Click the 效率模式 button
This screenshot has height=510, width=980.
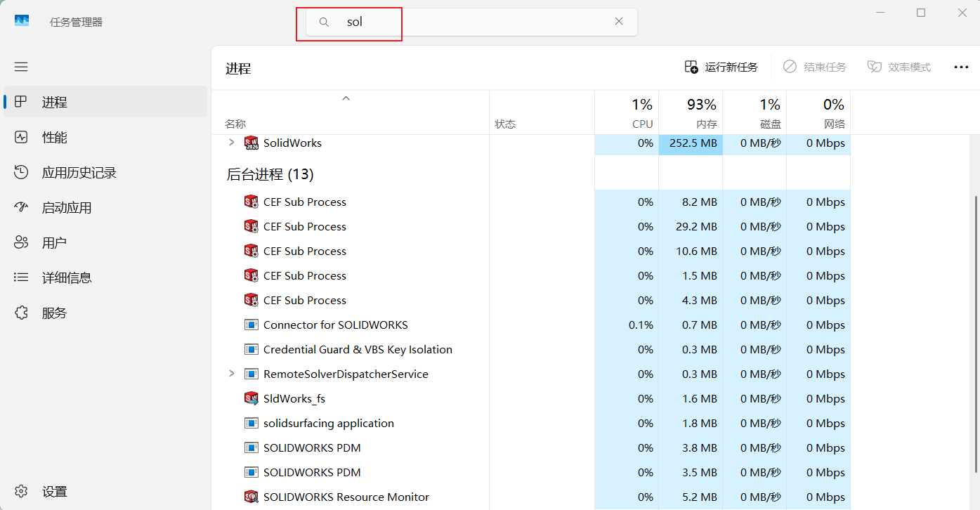coord(899,67)
